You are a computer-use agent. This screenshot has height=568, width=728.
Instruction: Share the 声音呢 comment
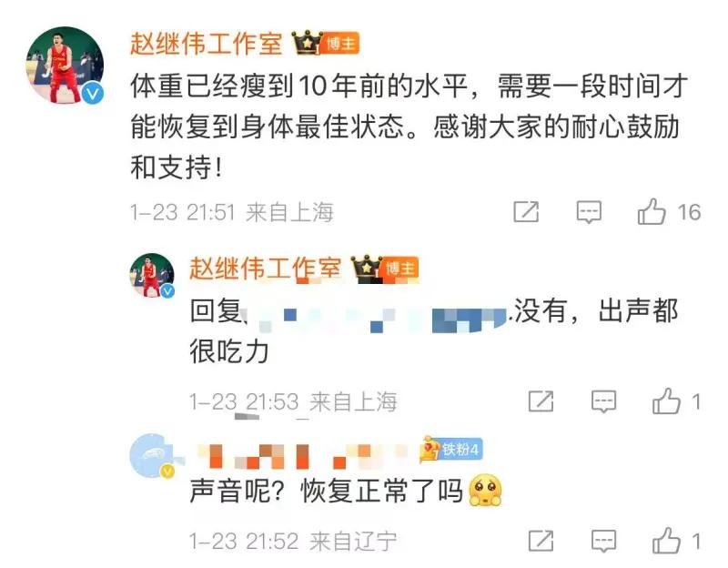click(x=541, y=541)
